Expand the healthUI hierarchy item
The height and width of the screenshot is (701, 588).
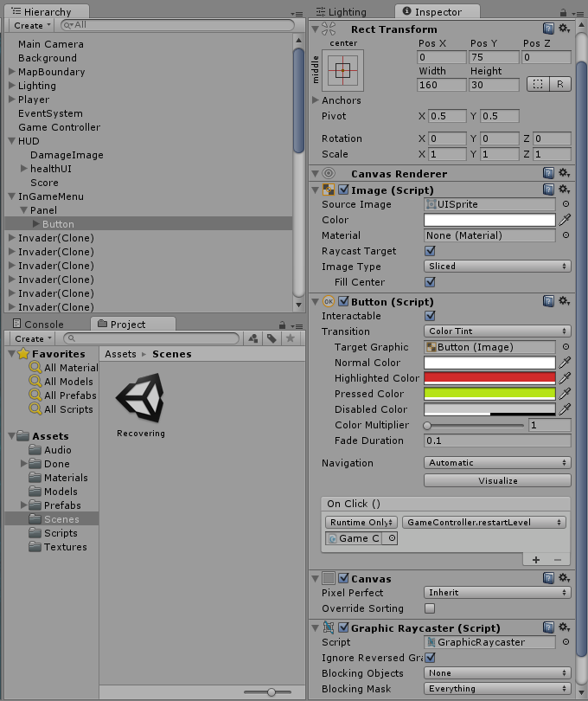pyautogui.click(x=24, y=169)
